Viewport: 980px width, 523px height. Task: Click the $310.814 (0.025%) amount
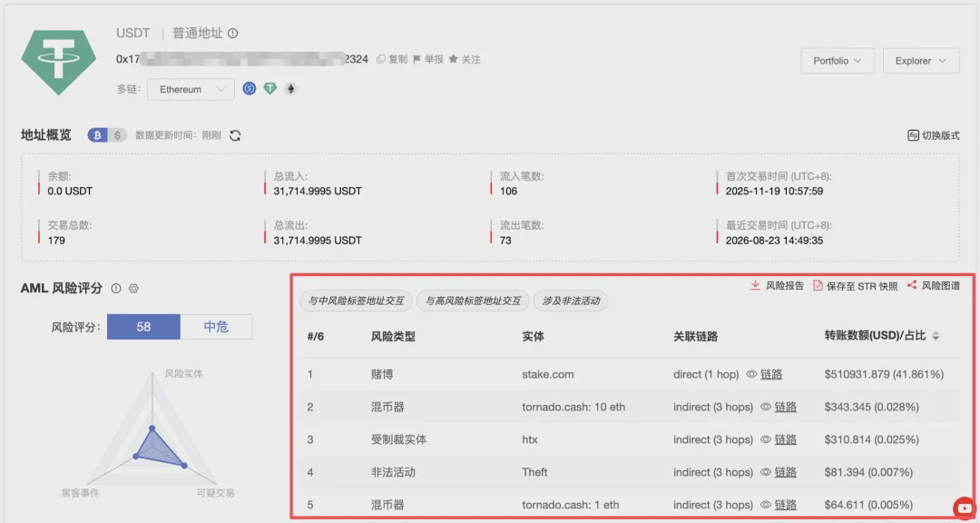point(872,439)
